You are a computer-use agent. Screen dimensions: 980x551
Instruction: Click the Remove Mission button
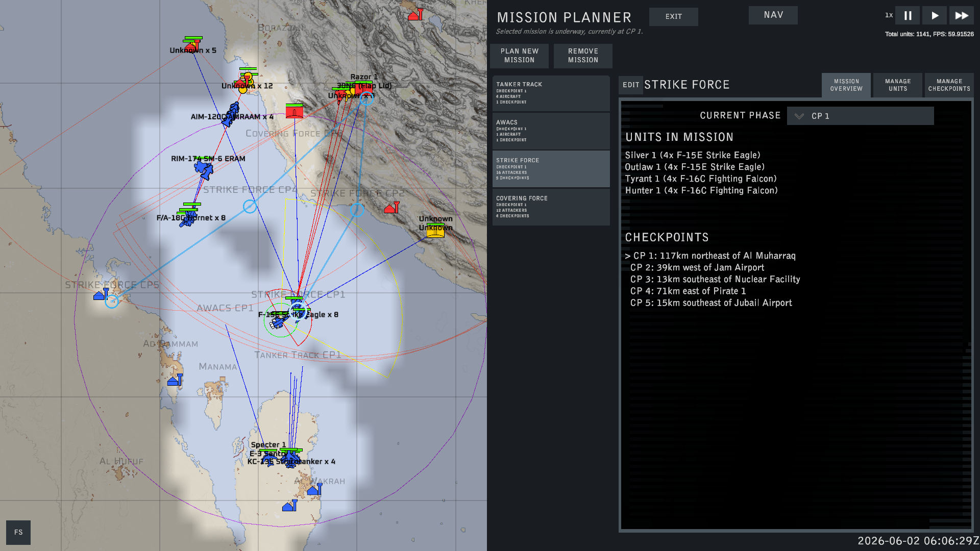583,56
